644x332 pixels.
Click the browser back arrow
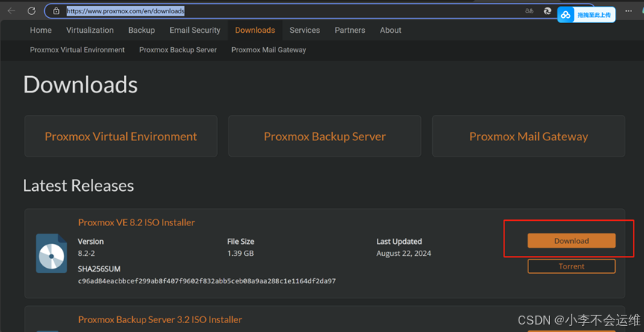point(11,11)
